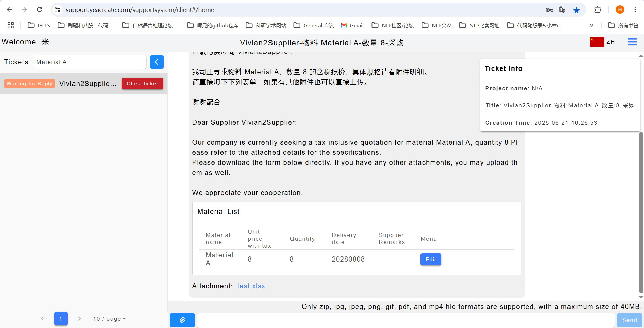Select the Vivian2Supplier ticket in the list
This screenshot has height=328, width=644.
[x=88, y=84]
